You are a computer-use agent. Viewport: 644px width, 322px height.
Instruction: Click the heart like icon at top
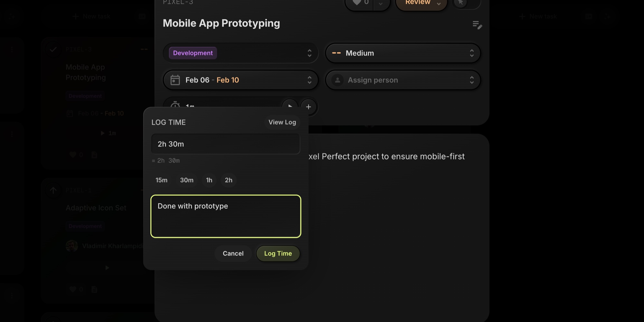pyautogui.click(x=357, y=3)
